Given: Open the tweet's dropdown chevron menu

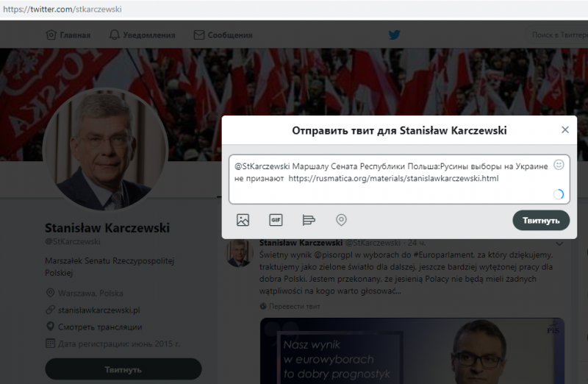Looking at the screenshot, I should point(559,243).
